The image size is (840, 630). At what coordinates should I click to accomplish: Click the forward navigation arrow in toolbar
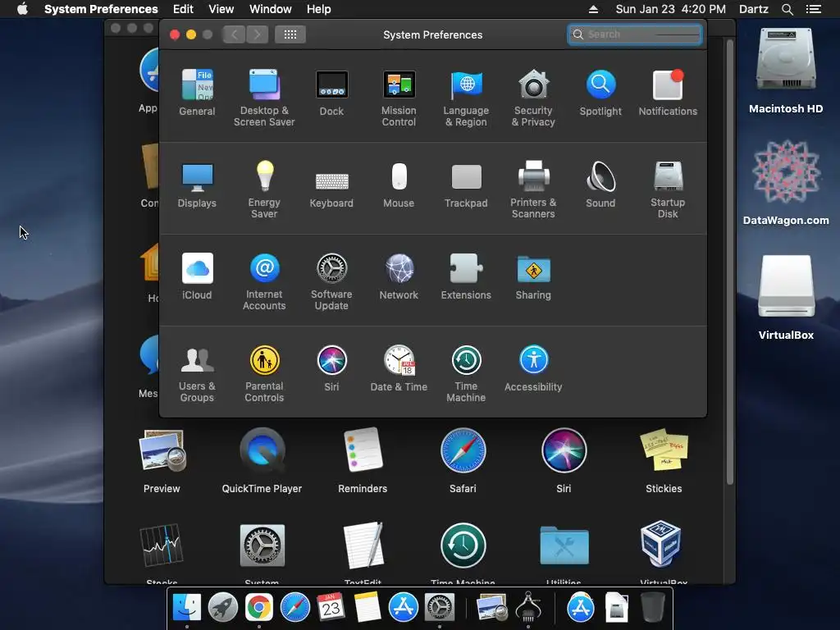[x=257, y=34]
